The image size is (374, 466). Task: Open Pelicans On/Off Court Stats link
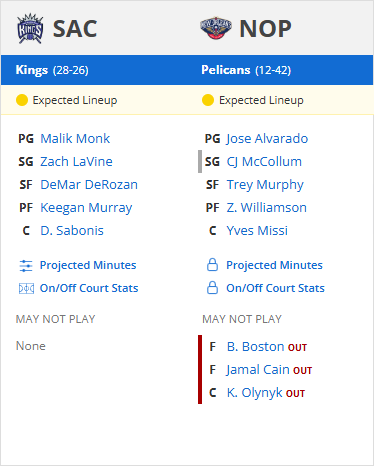click(275, 288)
